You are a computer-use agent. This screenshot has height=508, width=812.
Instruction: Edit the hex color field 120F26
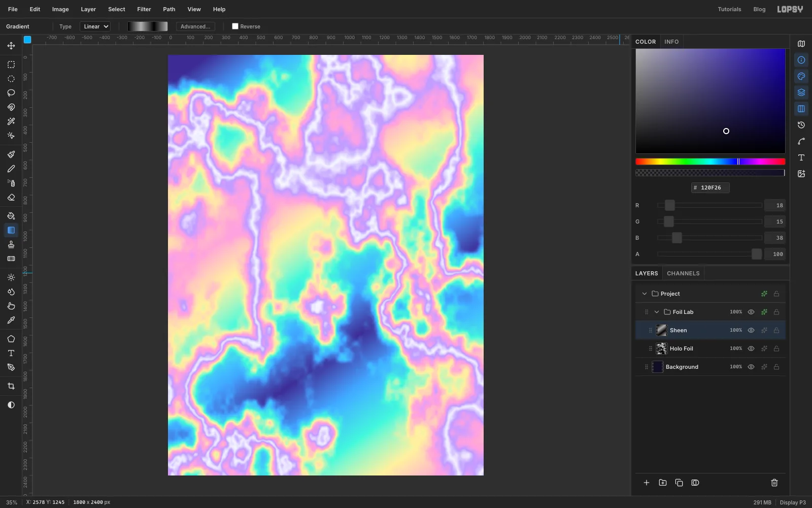(x=710, y=187)
